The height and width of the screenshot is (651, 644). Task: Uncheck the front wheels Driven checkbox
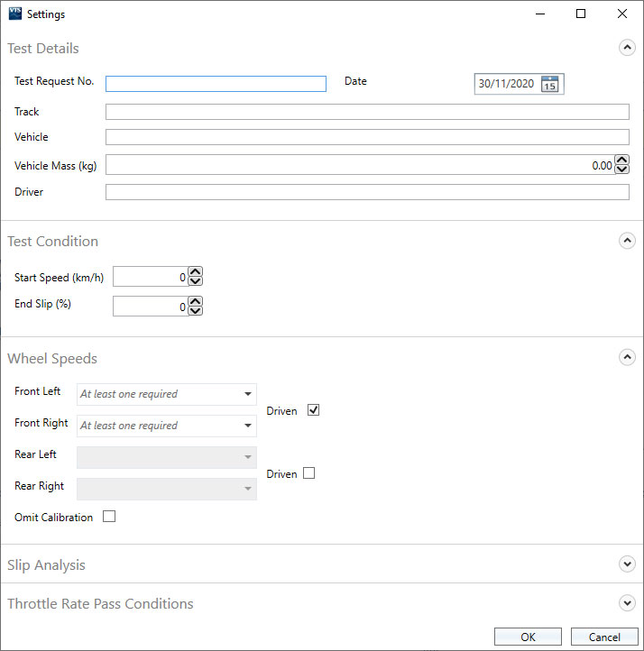[313, 410]
